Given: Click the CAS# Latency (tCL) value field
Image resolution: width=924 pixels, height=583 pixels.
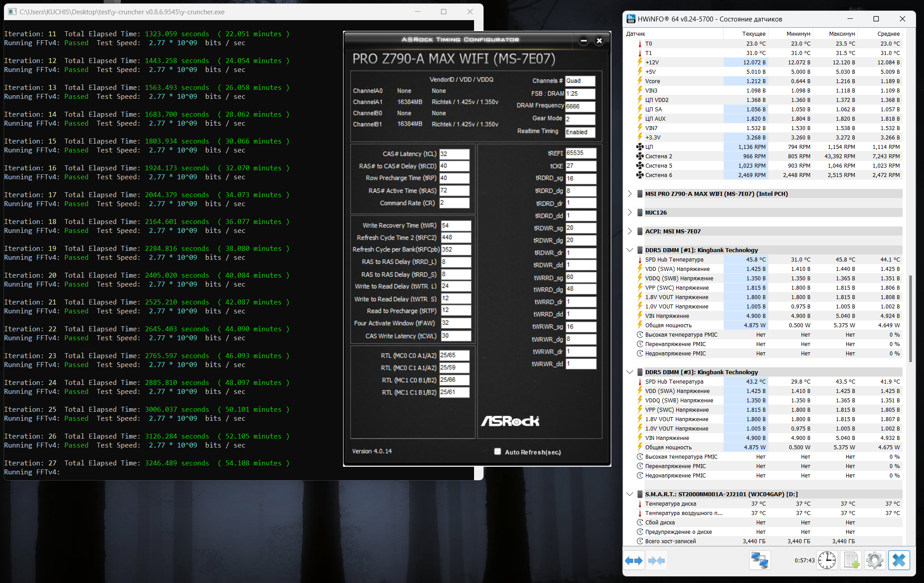Looking at the screenshot, I should [454, 154].
